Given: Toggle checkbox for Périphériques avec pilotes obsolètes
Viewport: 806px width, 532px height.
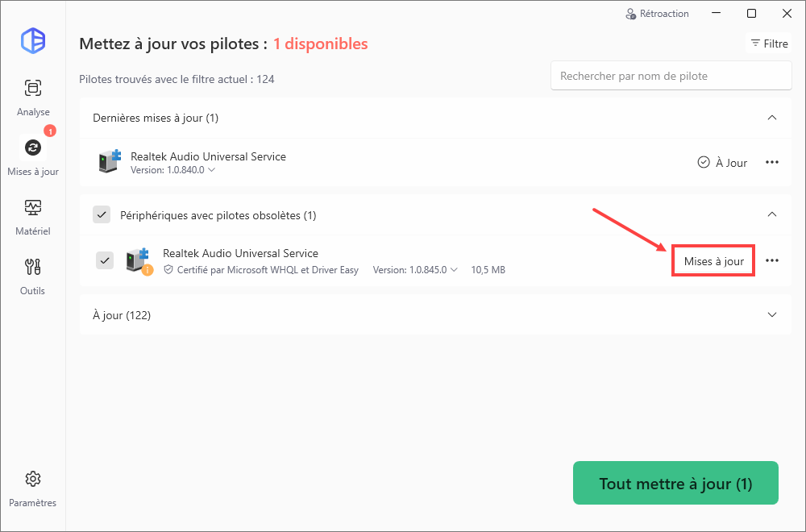Looking at the screenshot, I should (x=102, y=215).
